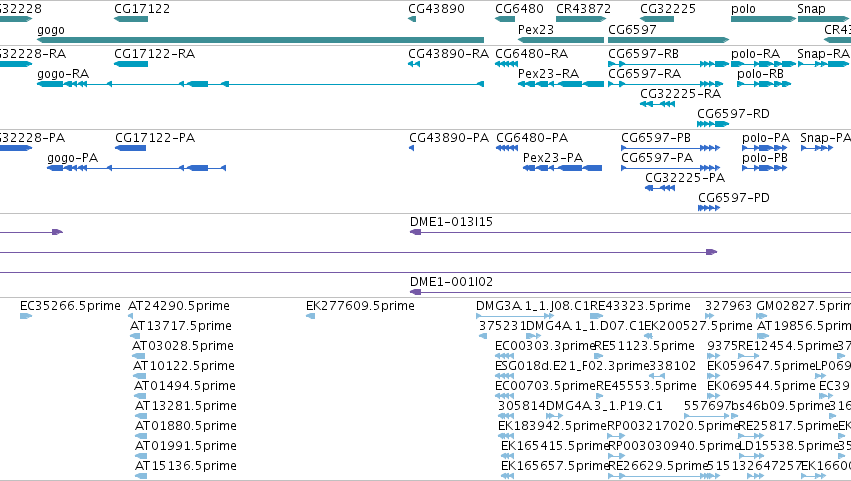Select the polo-PB label
Viewport: 851px width, 481px height.
[765, 158]
